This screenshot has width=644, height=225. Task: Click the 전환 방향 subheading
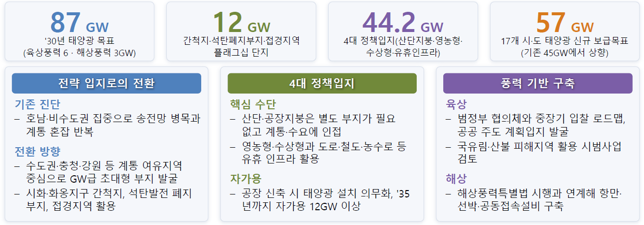coord(37,151)
